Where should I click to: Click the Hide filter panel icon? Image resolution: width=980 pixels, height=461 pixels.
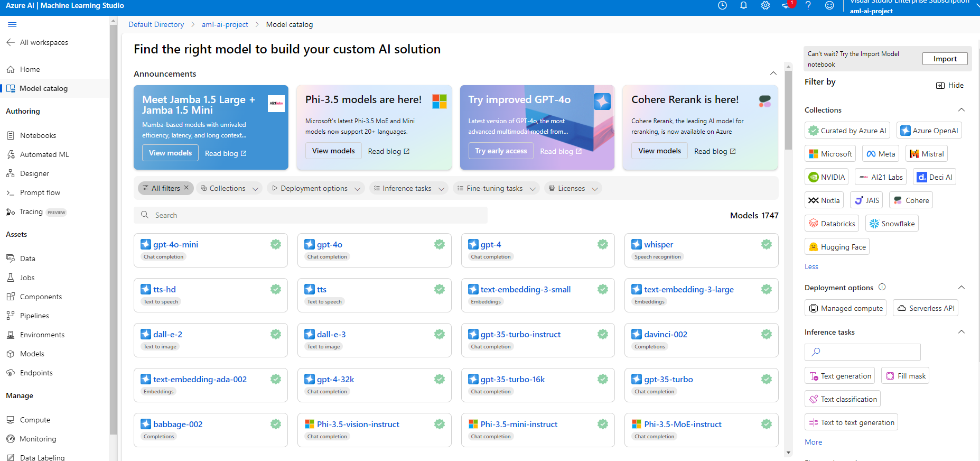coord(940,85)
